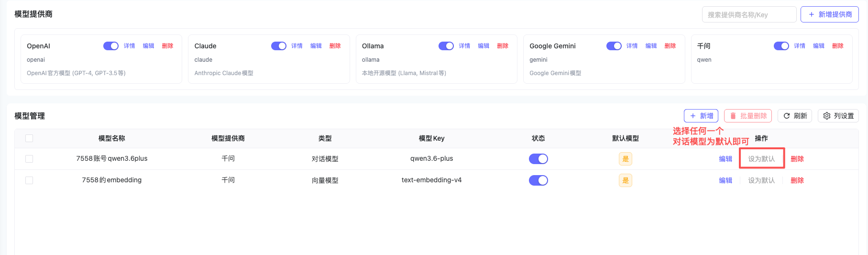Click the 是 default badge in text-embedding-v4 row
868x255 pixels.
(x=626, y=180)
